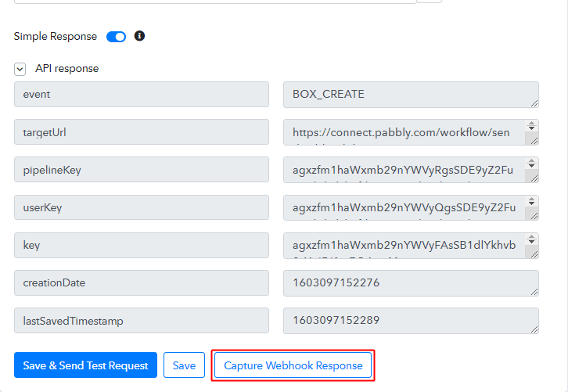Click the Save button

[184, 365]
